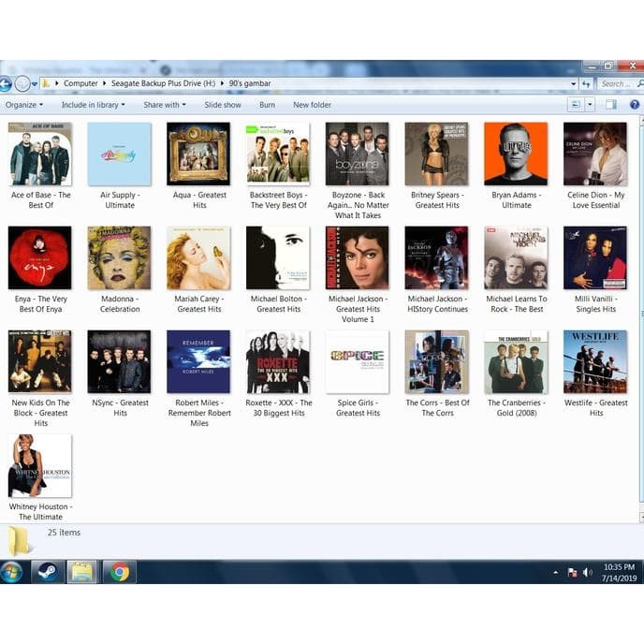Viewport: 644px width, 644px height.
Task: Select Michael Bolton - Greatest Hits cover
Action: 278,258
